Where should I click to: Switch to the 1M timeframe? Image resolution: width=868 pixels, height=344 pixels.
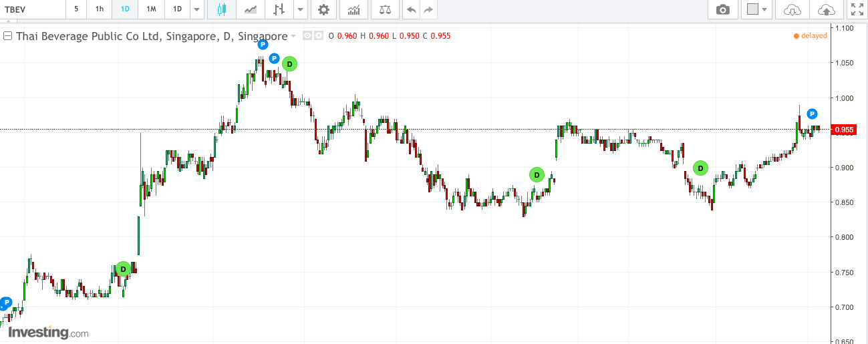pyautogui.click(x=151, y=9)
